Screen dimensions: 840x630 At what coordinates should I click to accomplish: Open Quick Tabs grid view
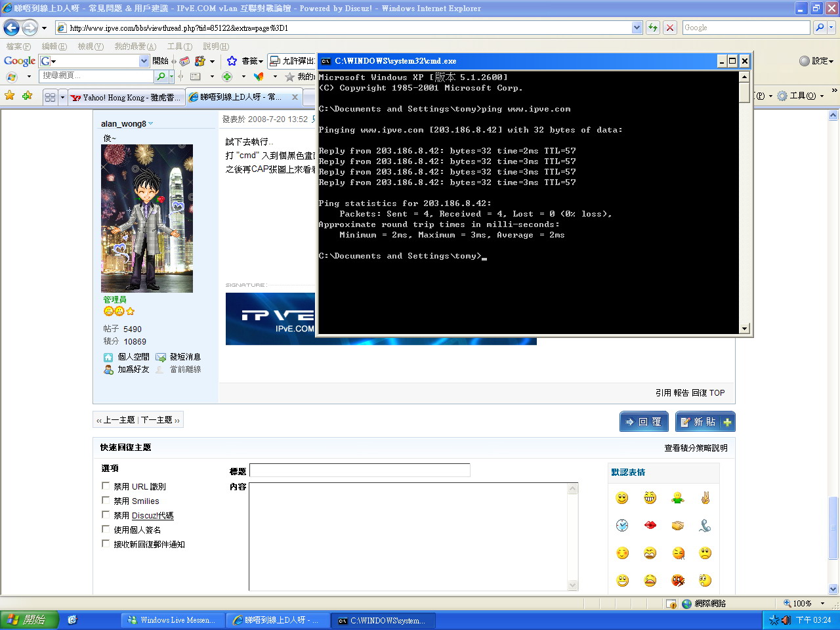pos(50,97)
